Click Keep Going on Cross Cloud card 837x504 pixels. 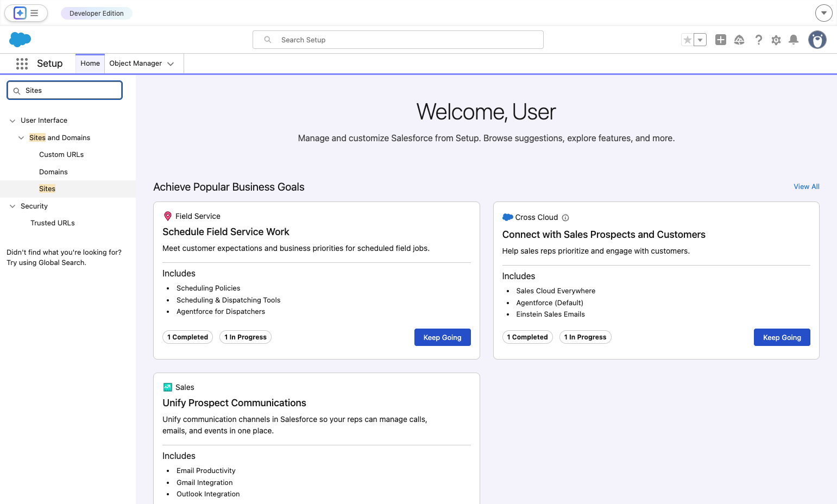click(782, 337)
